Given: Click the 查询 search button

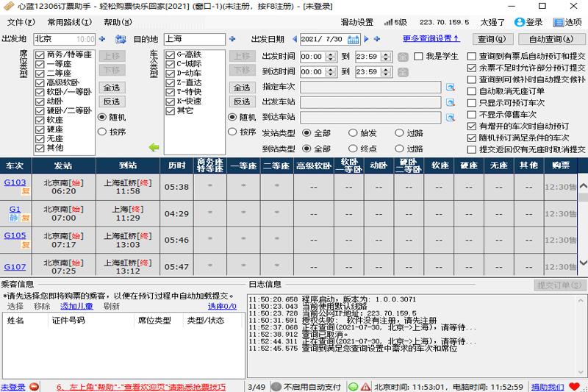Looking at the screenshot, I should point(491,39).
